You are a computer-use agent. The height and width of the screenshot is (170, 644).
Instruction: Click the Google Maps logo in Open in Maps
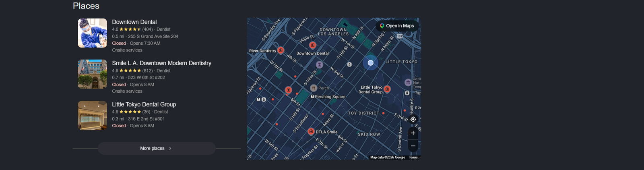pos(382,26)
